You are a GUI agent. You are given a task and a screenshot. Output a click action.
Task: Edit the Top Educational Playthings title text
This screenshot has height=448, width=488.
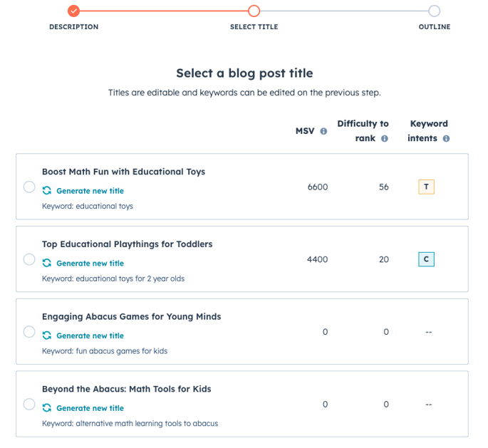pyautogui.click(x=128, y=244)
